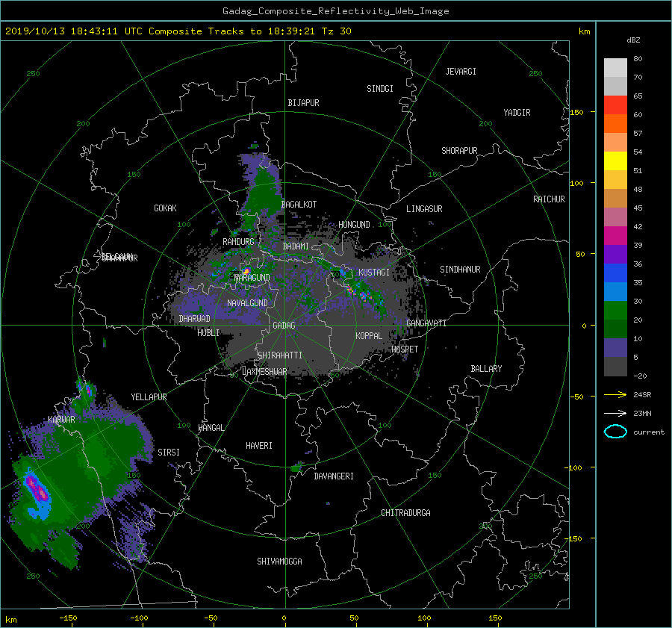Click the RAICHUR city label

(x=549, y=199)
